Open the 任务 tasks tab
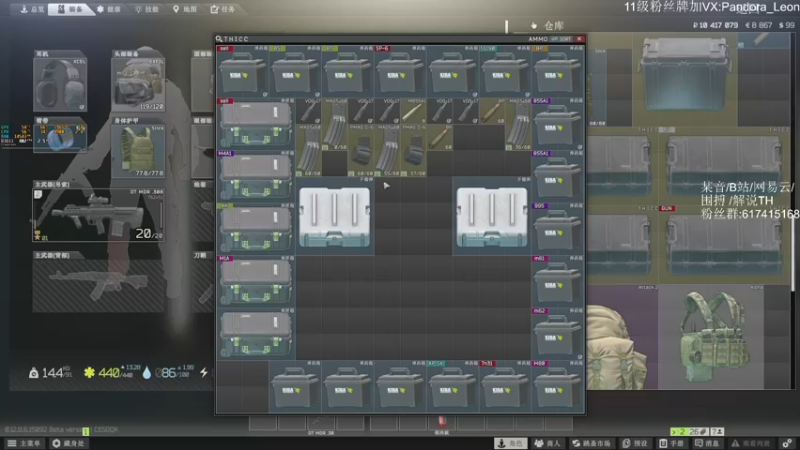 tap(223, 9)
